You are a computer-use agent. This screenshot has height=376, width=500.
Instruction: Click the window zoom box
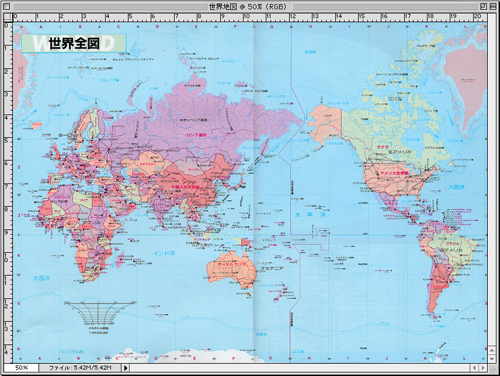point(483,6)
